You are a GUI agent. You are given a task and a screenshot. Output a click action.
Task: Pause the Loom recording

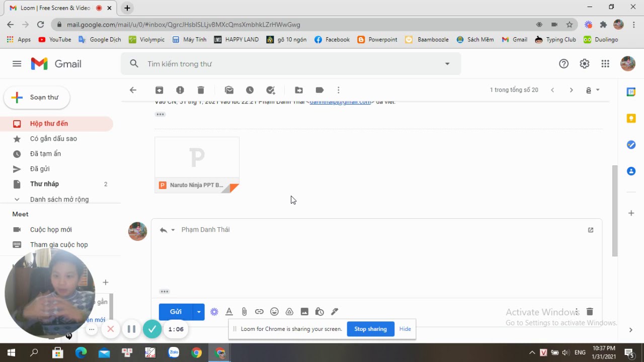pyautogui.click(x=131, y=329)
